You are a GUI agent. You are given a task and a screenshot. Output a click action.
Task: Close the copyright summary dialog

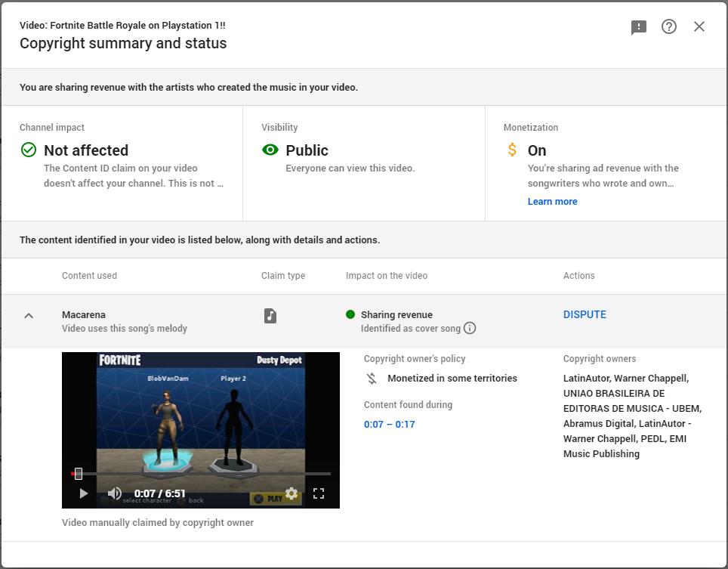[699, 26]
